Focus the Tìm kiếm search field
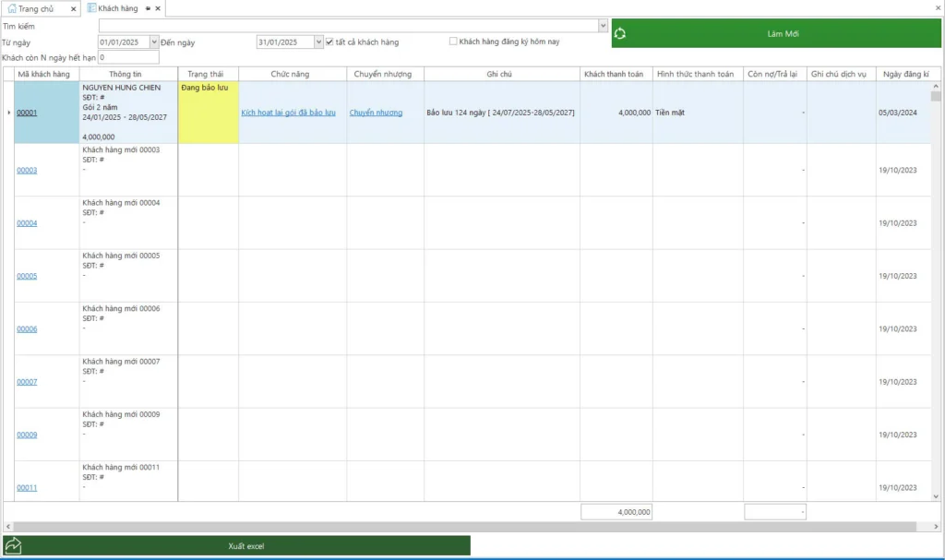 coord(349,25)
